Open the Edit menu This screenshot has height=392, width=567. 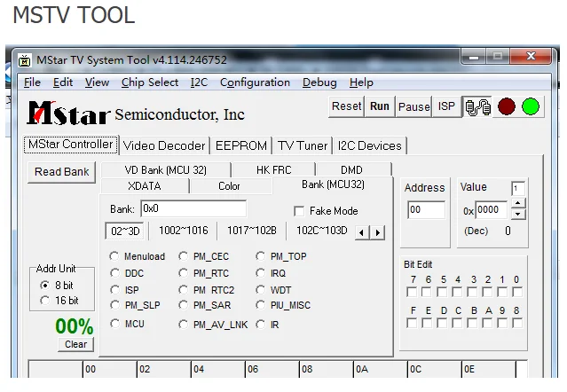coord(63,82)
